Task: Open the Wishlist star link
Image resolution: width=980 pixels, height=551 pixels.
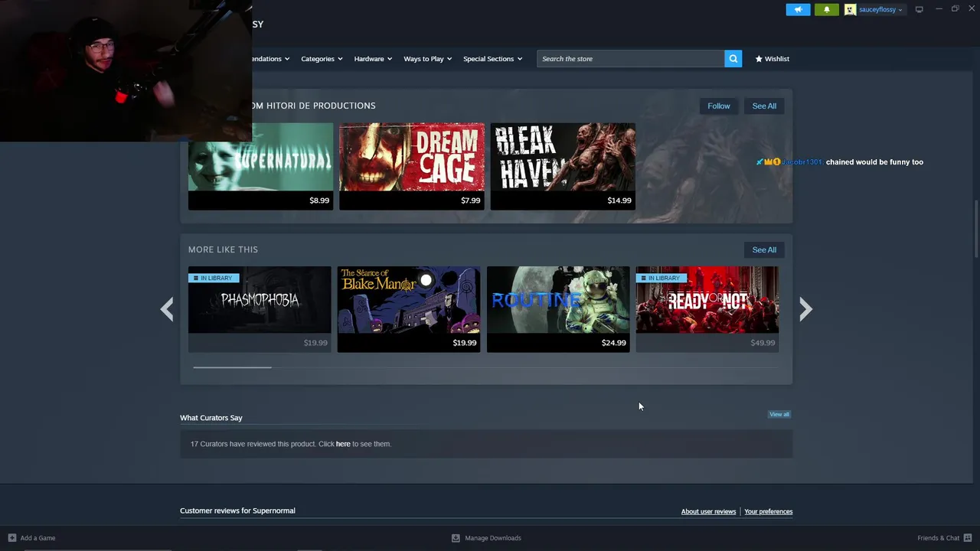Action: (x=772, y=59)
